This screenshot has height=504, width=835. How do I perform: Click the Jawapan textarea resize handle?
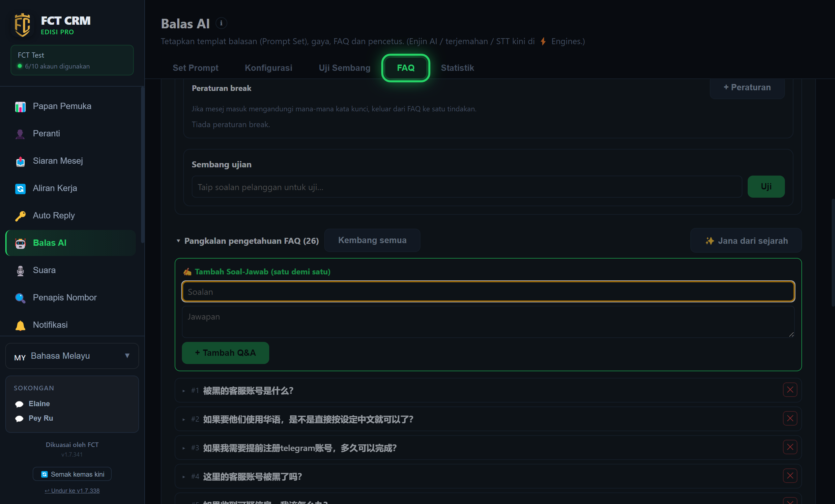[791, 334]
